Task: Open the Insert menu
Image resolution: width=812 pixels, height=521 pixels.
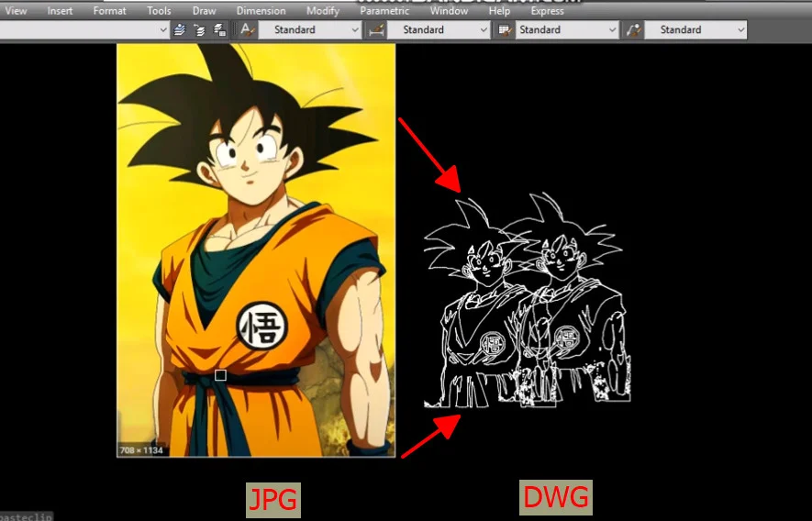Action: [60, 10]
